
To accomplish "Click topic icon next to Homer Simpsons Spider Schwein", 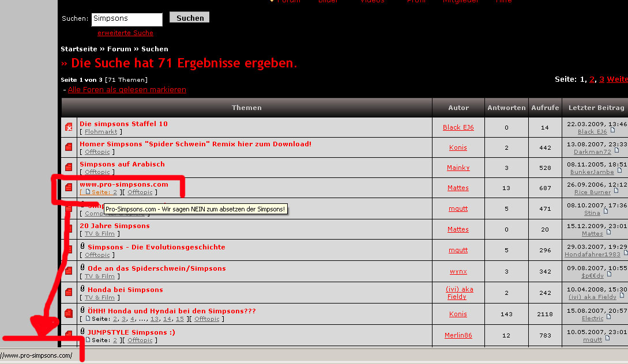I will click(x=69, y=147).
